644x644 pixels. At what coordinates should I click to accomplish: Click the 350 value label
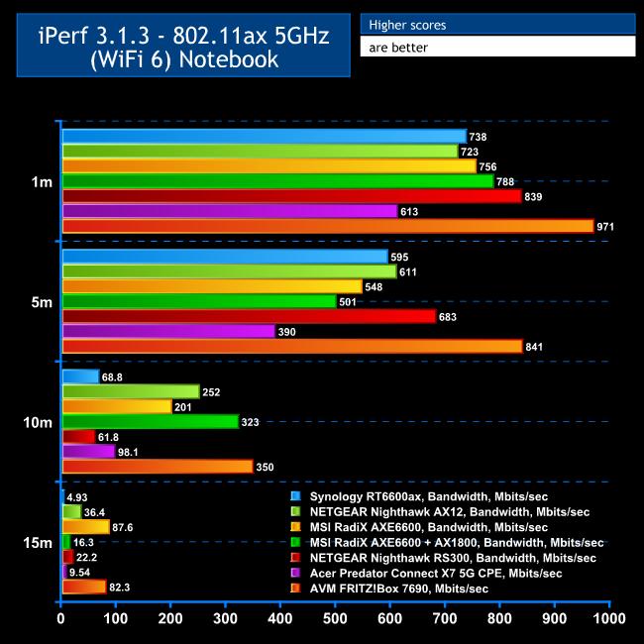[x=265, y=467]
